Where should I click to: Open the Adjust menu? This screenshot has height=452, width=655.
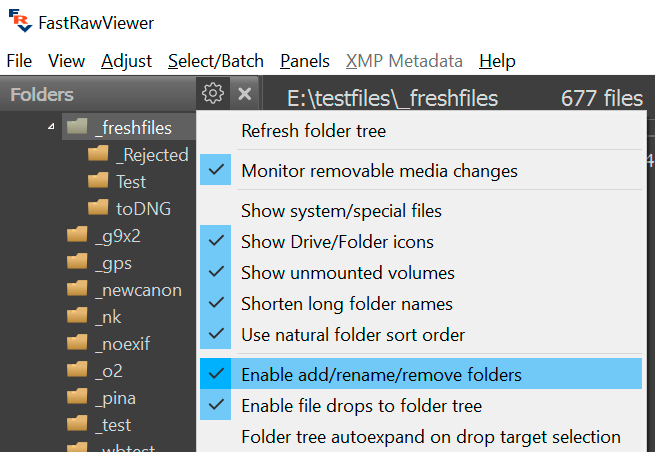pos(126,61)
